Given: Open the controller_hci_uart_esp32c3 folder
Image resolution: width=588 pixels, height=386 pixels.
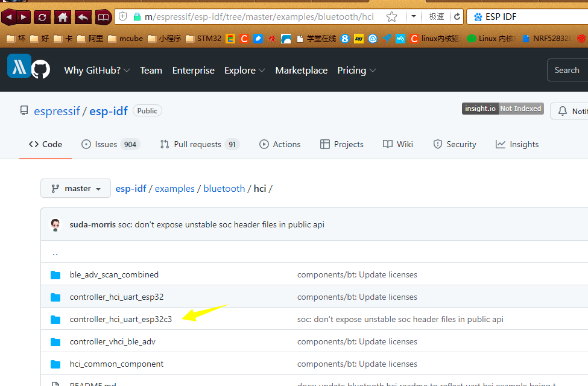Looking at the screenshot, I should click(121, 319).
